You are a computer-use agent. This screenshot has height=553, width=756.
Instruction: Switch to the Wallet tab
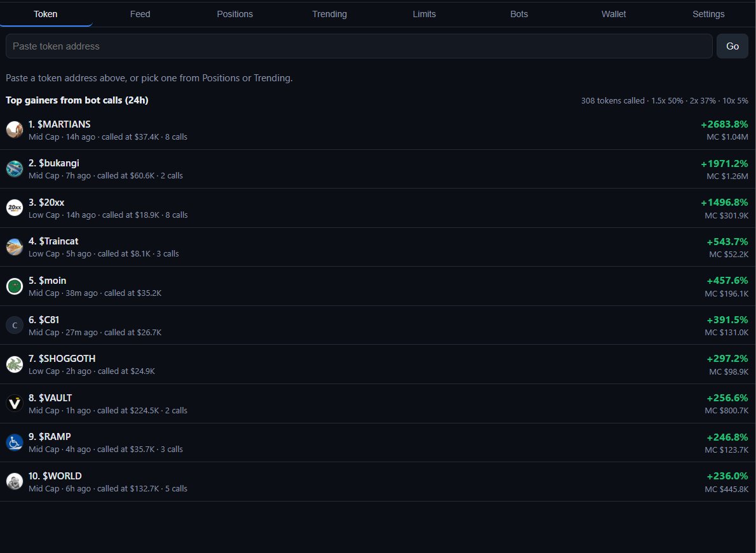pyautogui.click(x=614, y=15)
